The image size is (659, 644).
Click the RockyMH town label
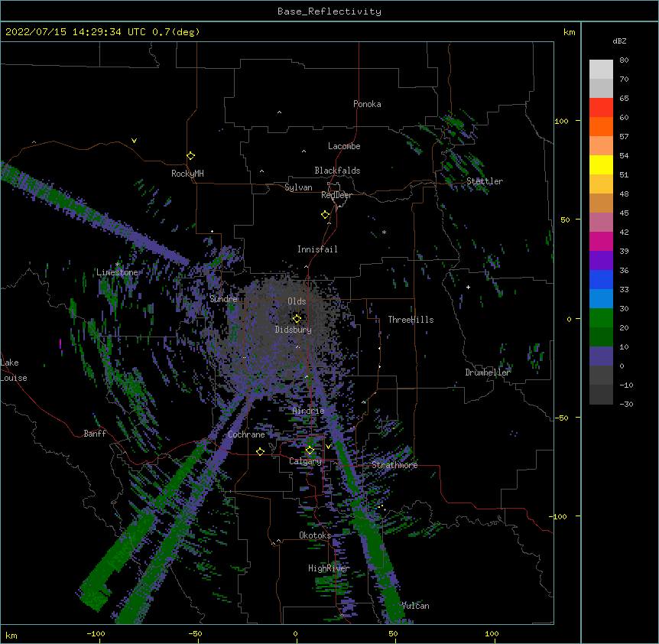pos(187,174)
